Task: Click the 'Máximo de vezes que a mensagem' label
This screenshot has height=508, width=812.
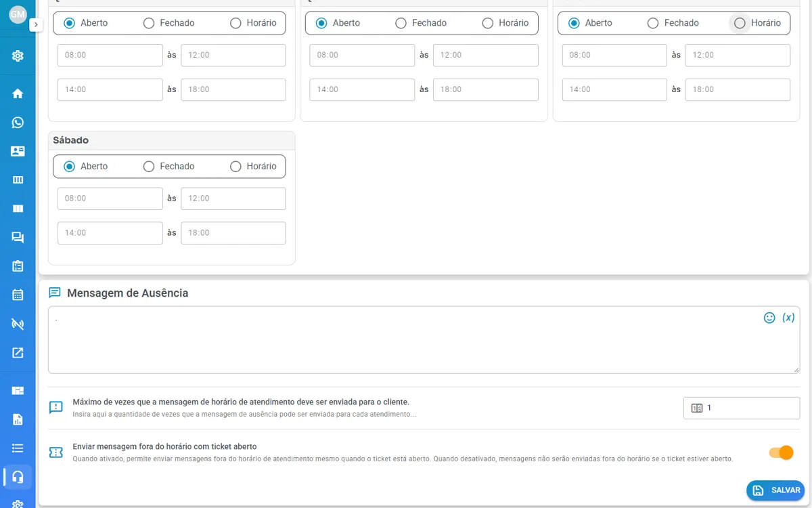Action: coord(241,402)
